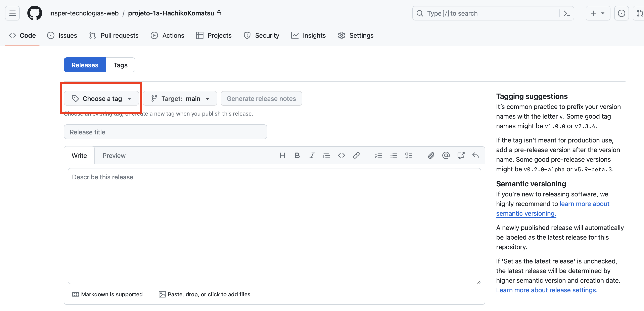This screenshot has width=644, height=311.
Task: Switch to the Tags tab
Action: click(120, 65)
